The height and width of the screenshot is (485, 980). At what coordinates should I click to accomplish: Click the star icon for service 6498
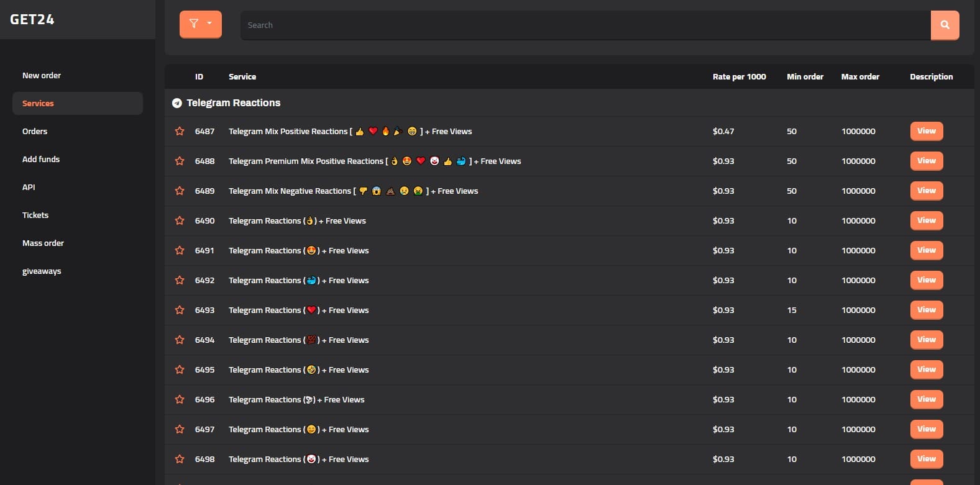coord(180,460)
